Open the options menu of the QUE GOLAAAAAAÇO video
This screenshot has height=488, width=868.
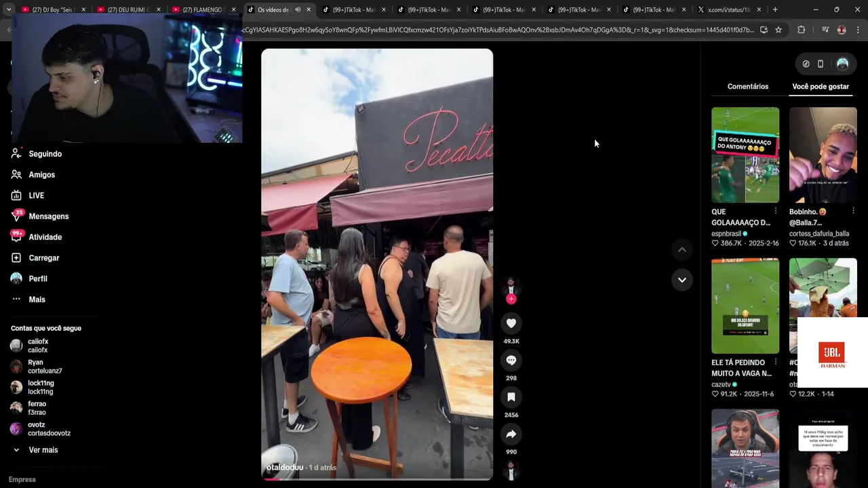tap(776, 211)
